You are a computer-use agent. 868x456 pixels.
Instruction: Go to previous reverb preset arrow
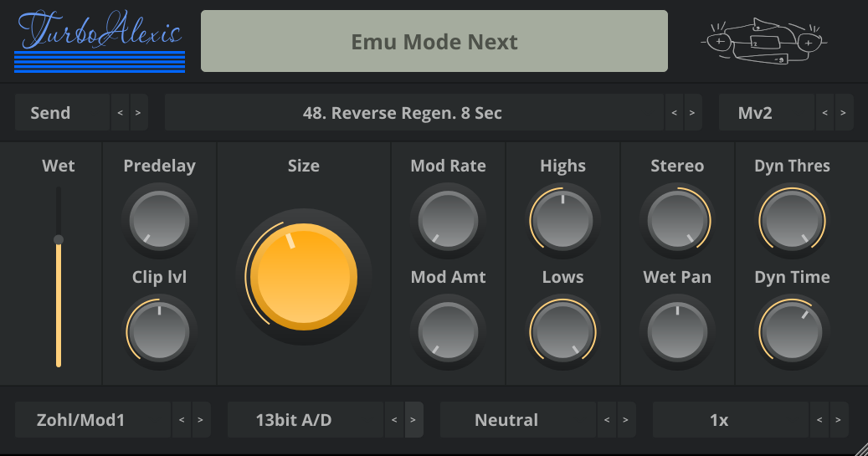point(674,113)
